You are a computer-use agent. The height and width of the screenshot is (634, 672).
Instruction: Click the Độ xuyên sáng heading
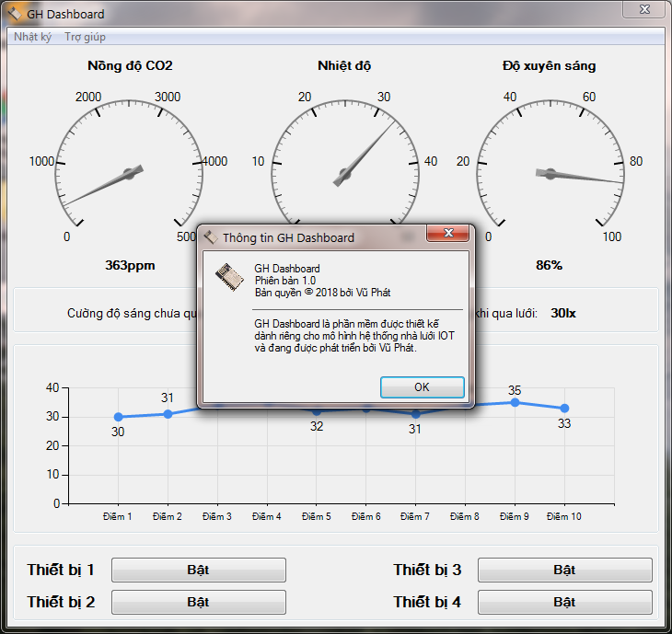point(549,65)
